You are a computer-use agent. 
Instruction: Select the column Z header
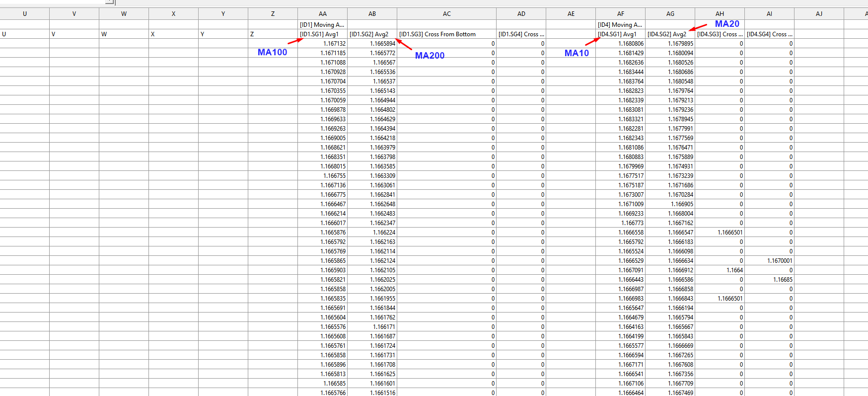[x=273, y=14]
